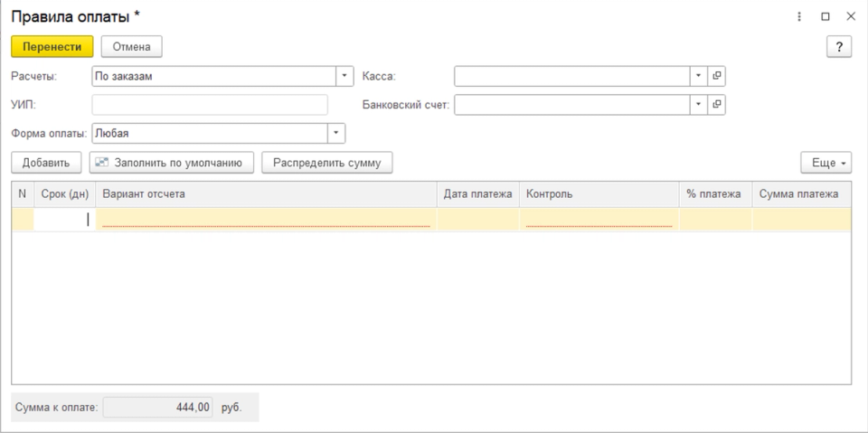Click Заполнить по умолчанию button
Screen dimensions: 868x433
[172, 163]
